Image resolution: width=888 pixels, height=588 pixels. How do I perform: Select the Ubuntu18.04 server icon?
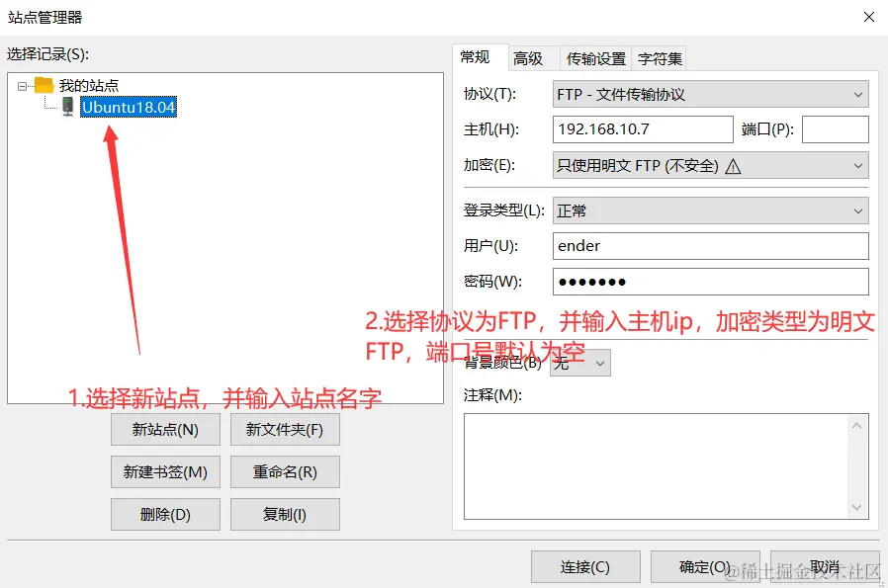(x=67, y=106)
